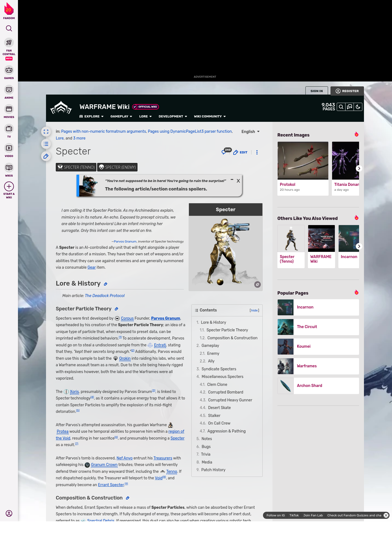
Task: Open floating table of contents icon
Action: 46,144
